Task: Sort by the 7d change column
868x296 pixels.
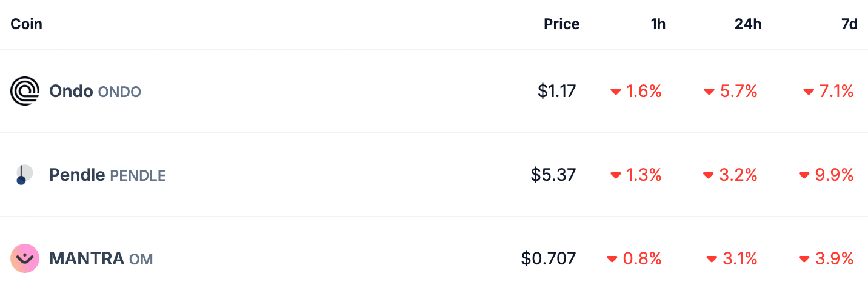Action: (x=850, y=24)
